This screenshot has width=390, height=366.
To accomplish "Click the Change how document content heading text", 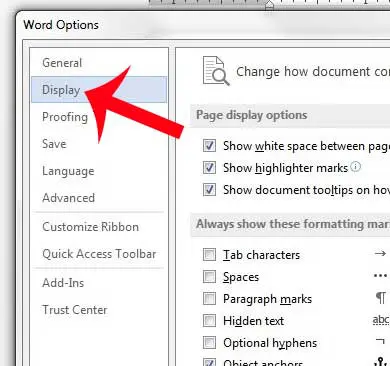I will click(313, 72).
